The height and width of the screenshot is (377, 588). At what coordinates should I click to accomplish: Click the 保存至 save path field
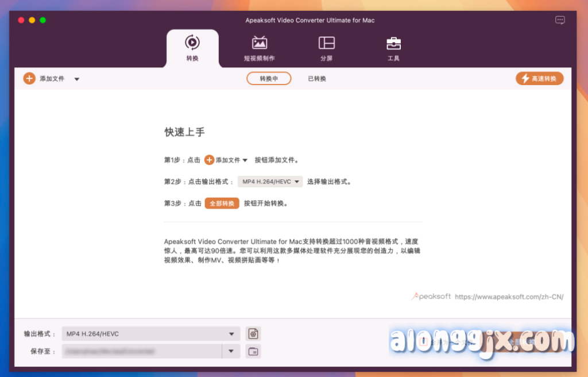pyautogui.click(x=141, y=351)
